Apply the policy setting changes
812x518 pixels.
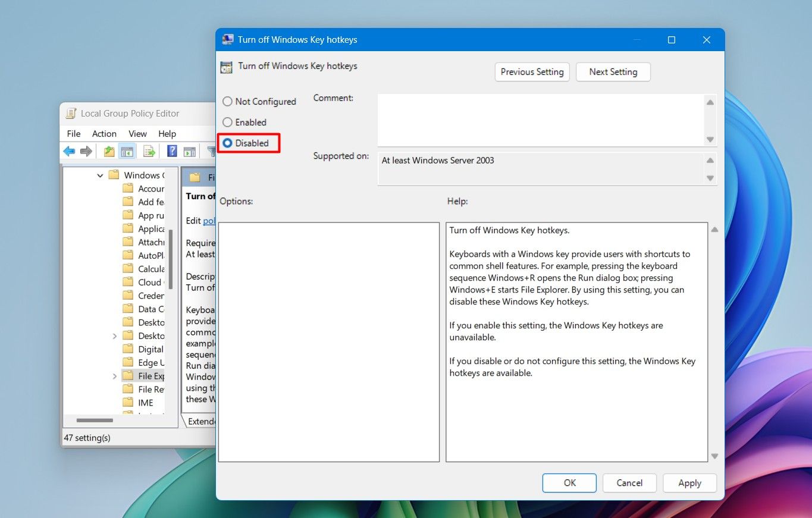[689, 483]
